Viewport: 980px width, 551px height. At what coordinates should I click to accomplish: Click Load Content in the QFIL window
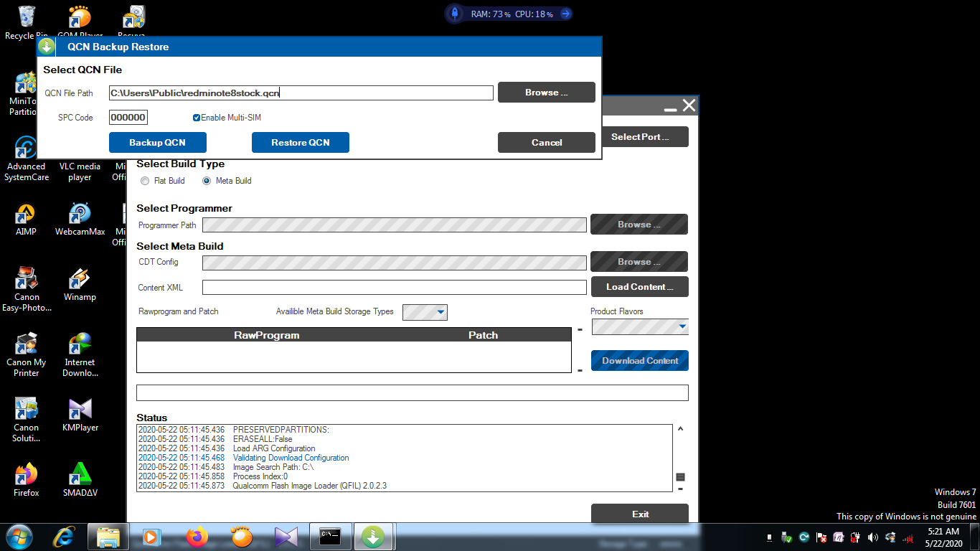[x=640, y=286]
